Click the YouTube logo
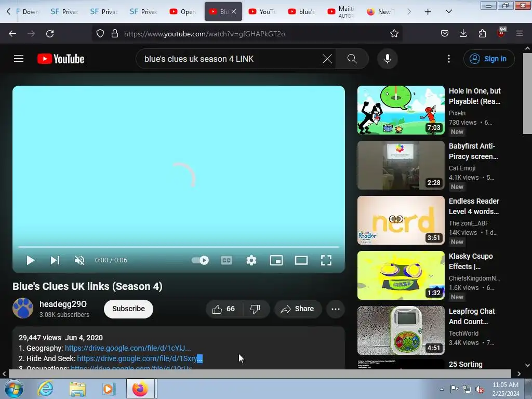 61,59
